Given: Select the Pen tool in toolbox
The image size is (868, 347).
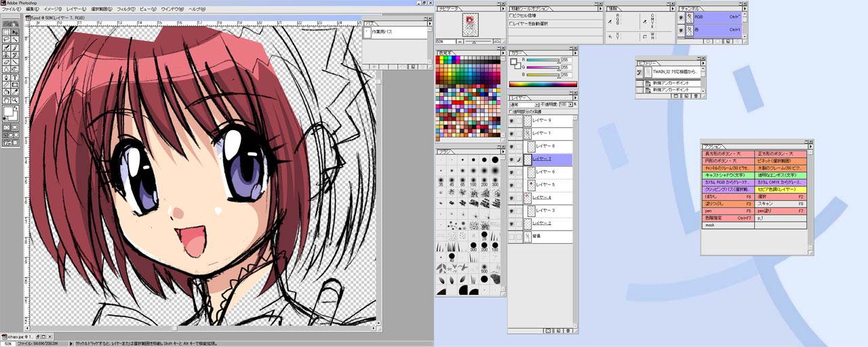Looking at the screenshot, I should [6, 77].
